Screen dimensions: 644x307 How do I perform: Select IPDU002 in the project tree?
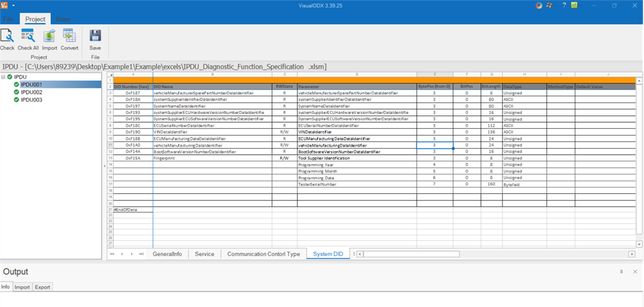click(x=31, y=92)
